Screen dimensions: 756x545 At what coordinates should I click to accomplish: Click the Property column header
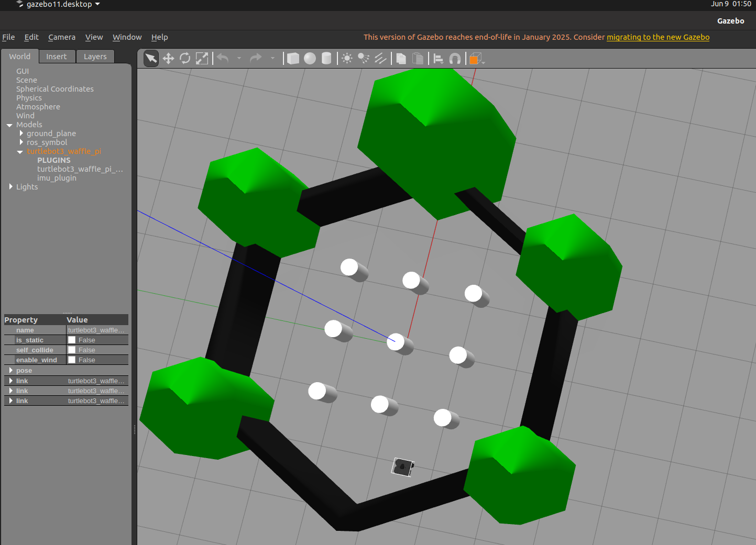pyautogui.click(x=35, y=320)
